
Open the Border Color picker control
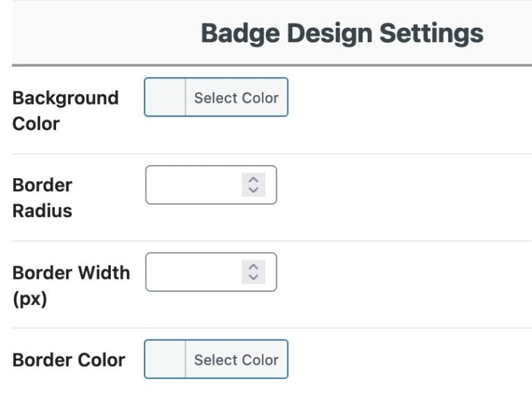(236, 360)
